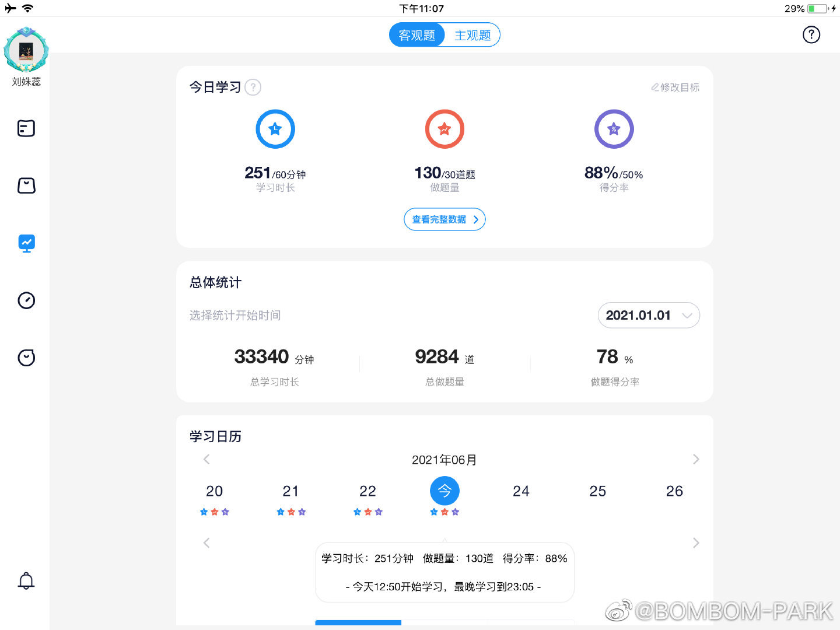Select calendar day 22

coord(367,491)
